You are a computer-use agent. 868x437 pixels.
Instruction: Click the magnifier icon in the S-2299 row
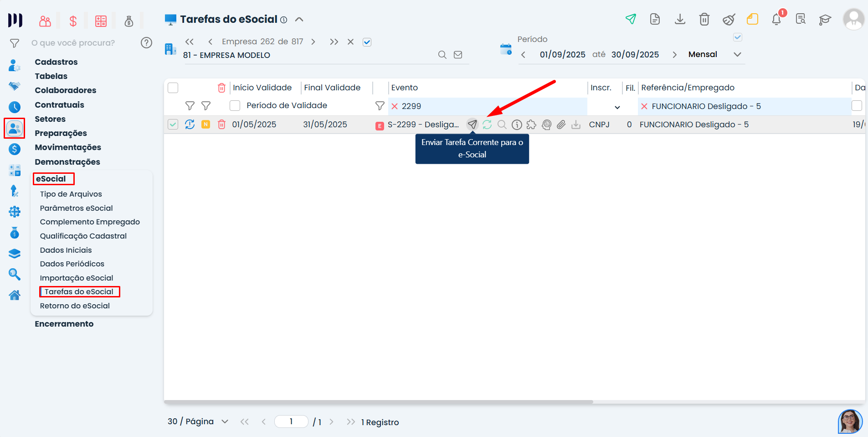[x=502, y=125]
